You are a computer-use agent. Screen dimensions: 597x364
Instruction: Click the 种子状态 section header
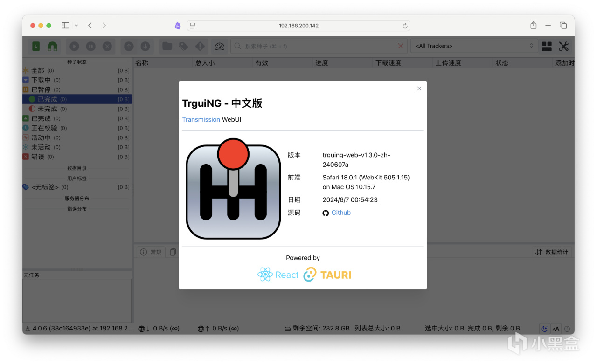pos(77,62)
